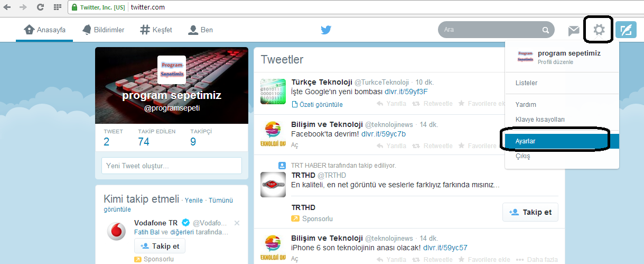Screen dimensions: 644x264
Task: Reply with Yanıtla on iPhone 6 tweet
Action: pyautogui.click(x=391, y=259)
